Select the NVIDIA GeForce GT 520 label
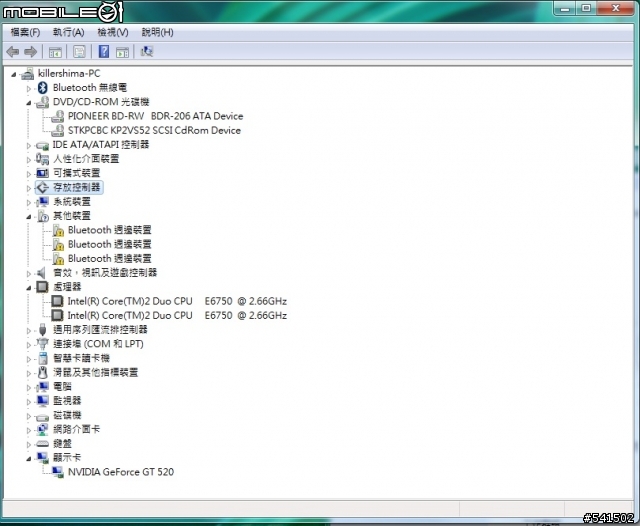Image resolution: width=640 pixels, height=526 pixels. pyautogui.click(x=121, y=472)
